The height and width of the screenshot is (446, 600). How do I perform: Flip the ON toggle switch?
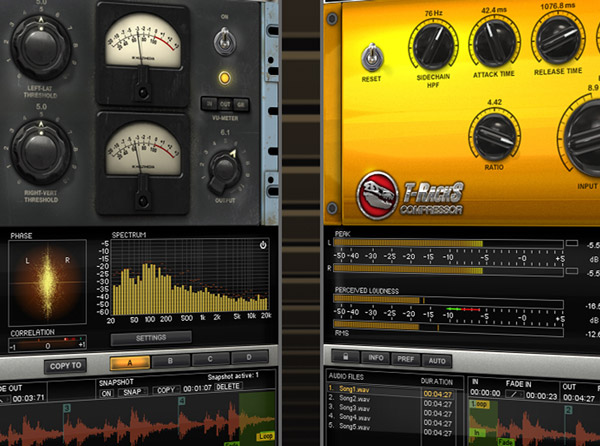coord(225,42)
